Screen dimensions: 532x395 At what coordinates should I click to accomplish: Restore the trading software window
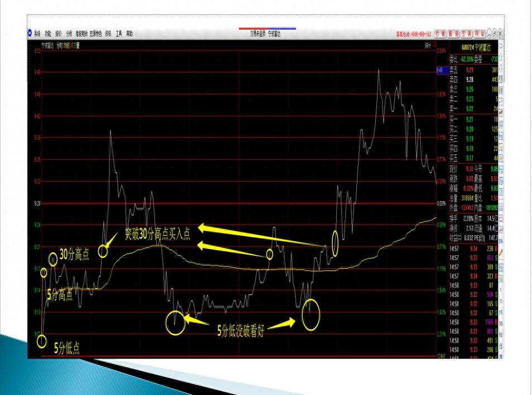point(495,33)
